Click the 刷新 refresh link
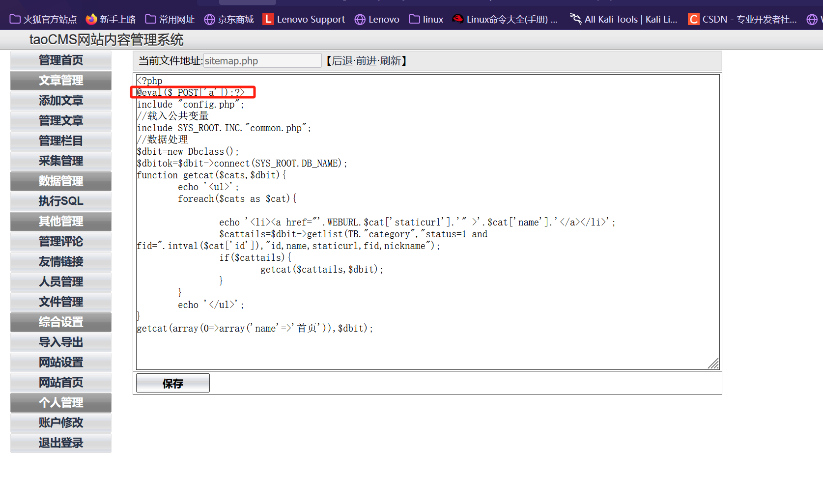This screenshot has height=504, width=823. click(x=391, y=61)
